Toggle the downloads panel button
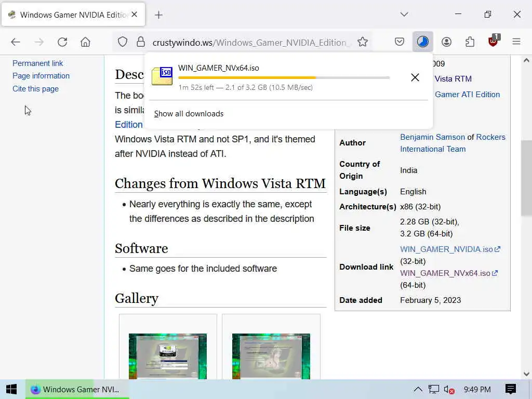Image resolution: width=532 pixels, height=399 pixels. tap(423, 42)
